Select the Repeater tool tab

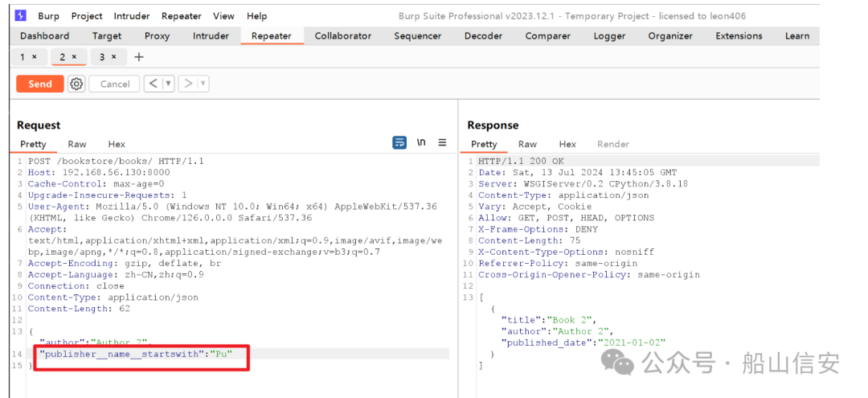[x=272, y=36]
